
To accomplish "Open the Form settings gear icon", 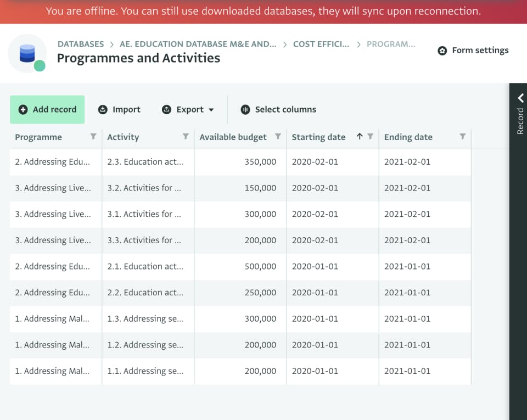I will 442,50.
